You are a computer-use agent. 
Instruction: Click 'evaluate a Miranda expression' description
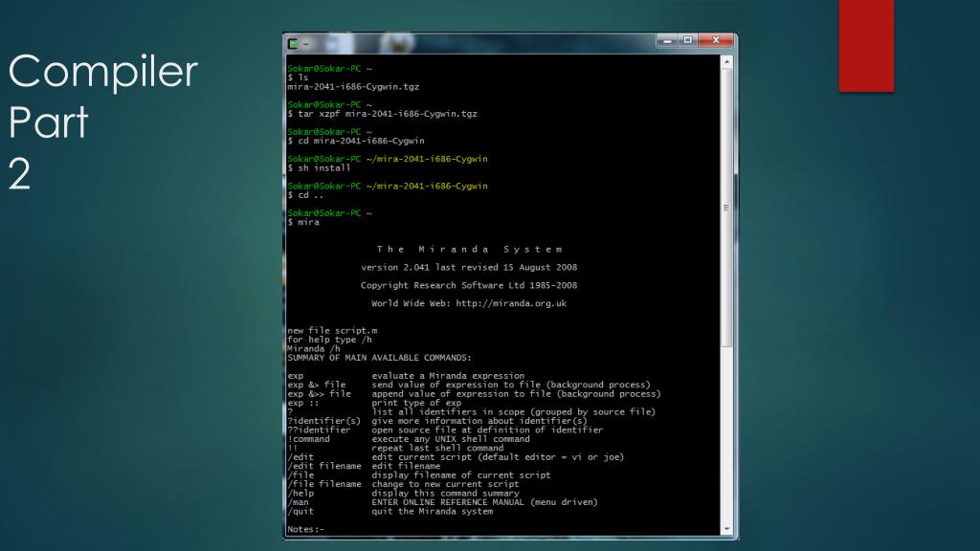tap(448, 375)
